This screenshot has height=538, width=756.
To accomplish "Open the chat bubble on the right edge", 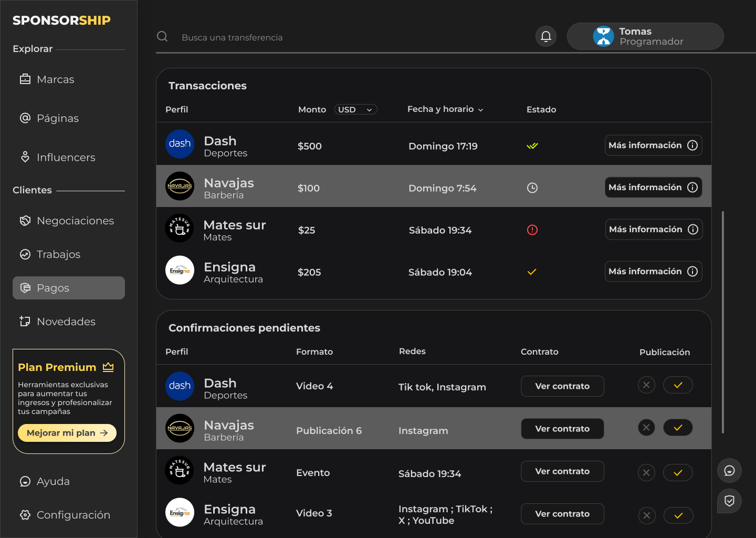I will (729, 471).
